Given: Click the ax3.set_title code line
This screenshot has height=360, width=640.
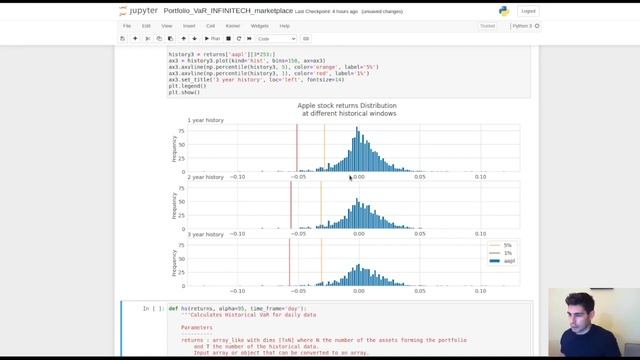Looking at the screenshot, I should click(256, 80).
